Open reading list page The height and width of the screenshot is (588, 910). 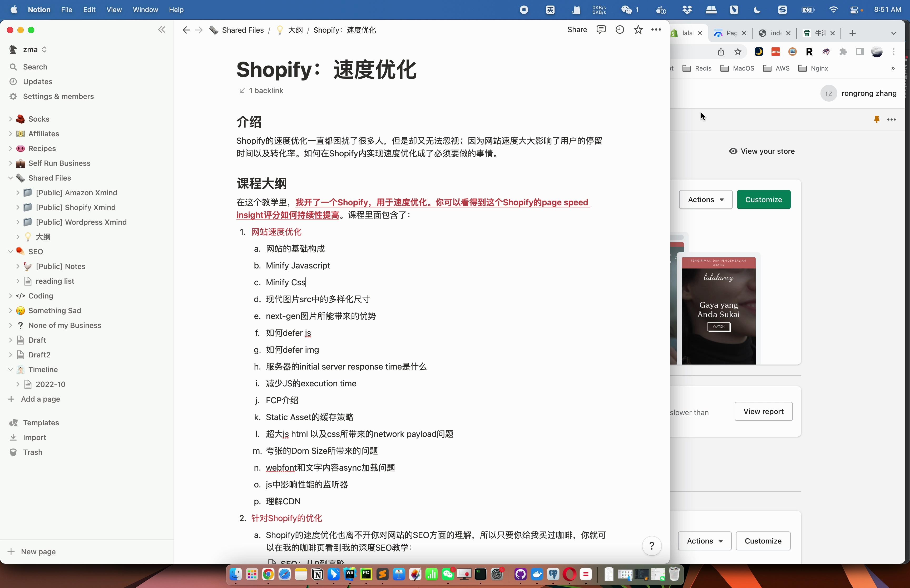[55, 281]
